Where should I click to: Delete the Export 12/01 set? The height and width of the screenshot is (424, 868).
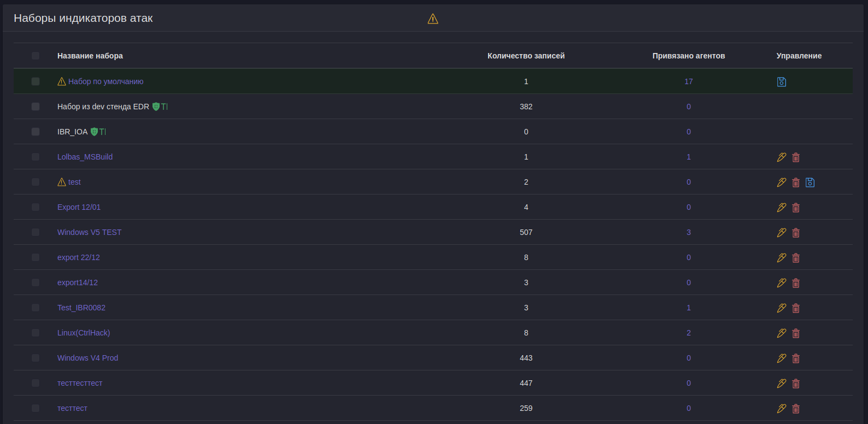(x=796, y=208)
